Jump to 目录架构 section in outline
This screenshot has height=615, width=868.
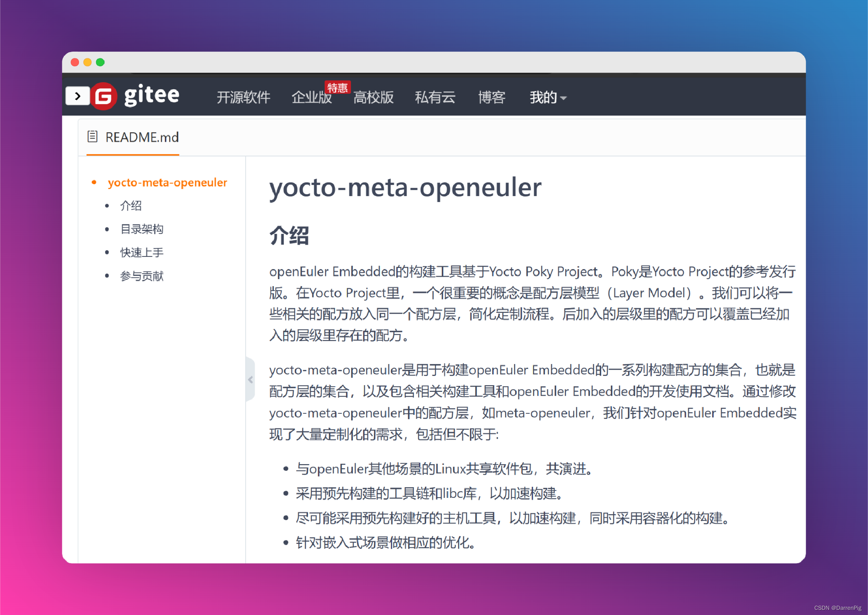pyautogui.click(x=142, y=229)
